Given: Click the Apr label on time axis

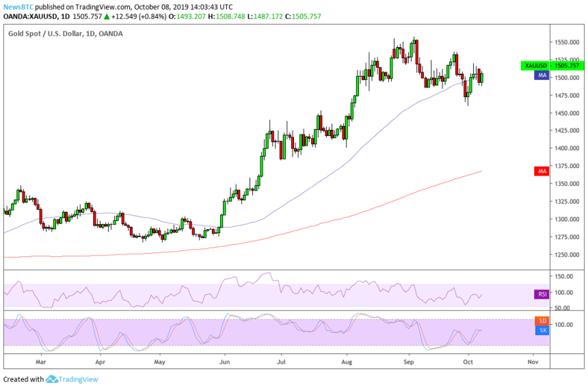Looking at the screenshot, I should click(x=100, y=362).
